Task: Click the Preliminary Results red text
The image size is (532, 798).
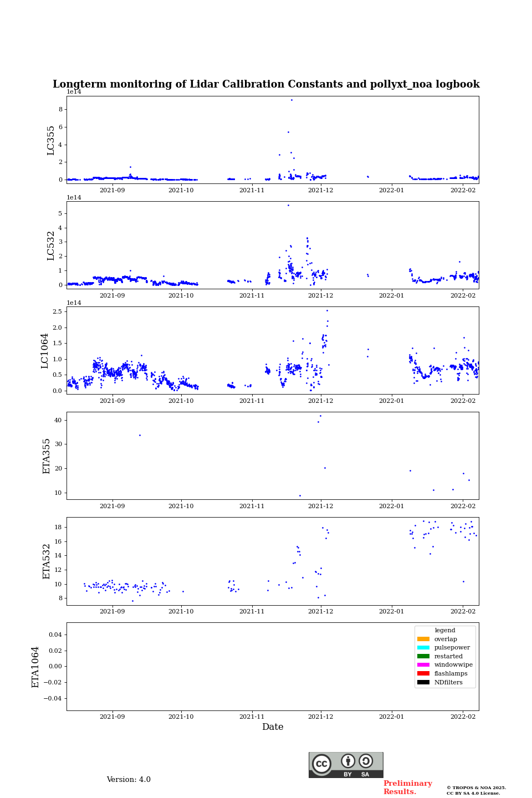Action: pos(407,787)
